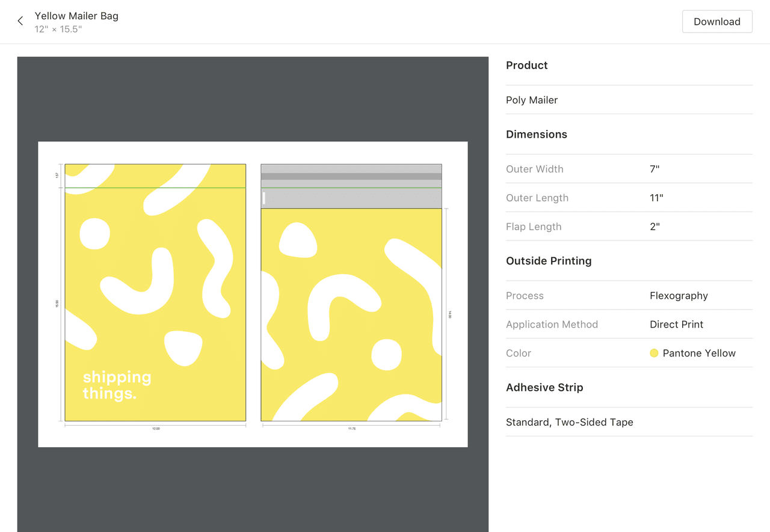Viewport: 770px width, 532px height.
Task: Click the Pantone Yellow color swatch
Action: point(654,353)
